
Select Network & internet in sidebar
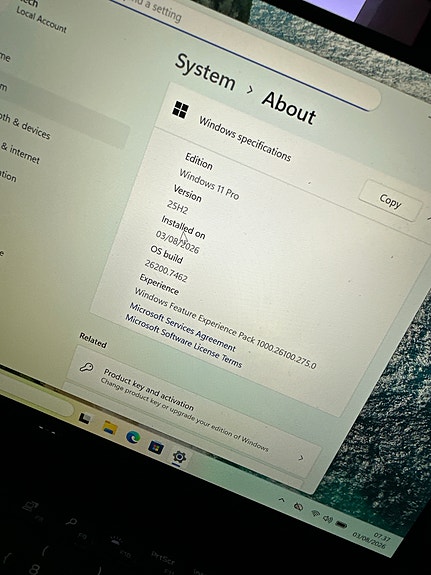coord(20,153)
